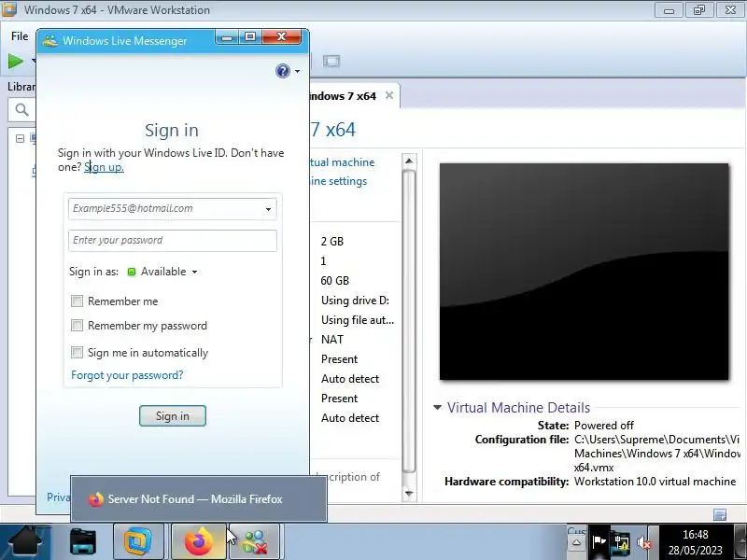Click the Sign up link
Viewport: 747px width, 560px height.
click(x=104, y=167)
